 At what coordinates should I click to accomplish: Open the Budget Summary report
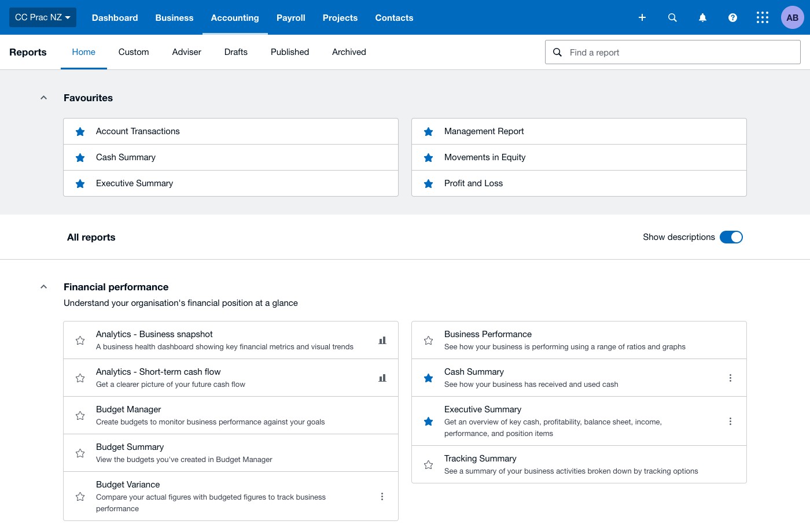point(231,453)
